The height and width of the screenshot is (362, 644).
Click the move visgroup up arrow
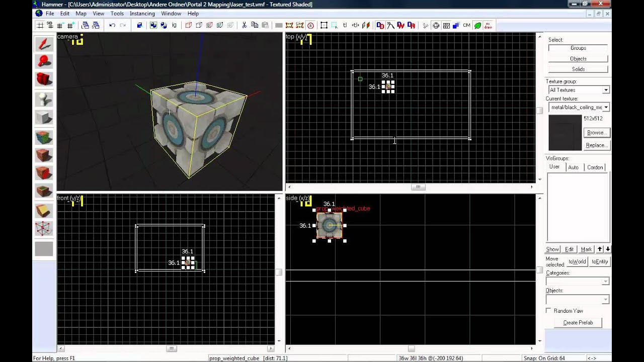click(600, 249)
